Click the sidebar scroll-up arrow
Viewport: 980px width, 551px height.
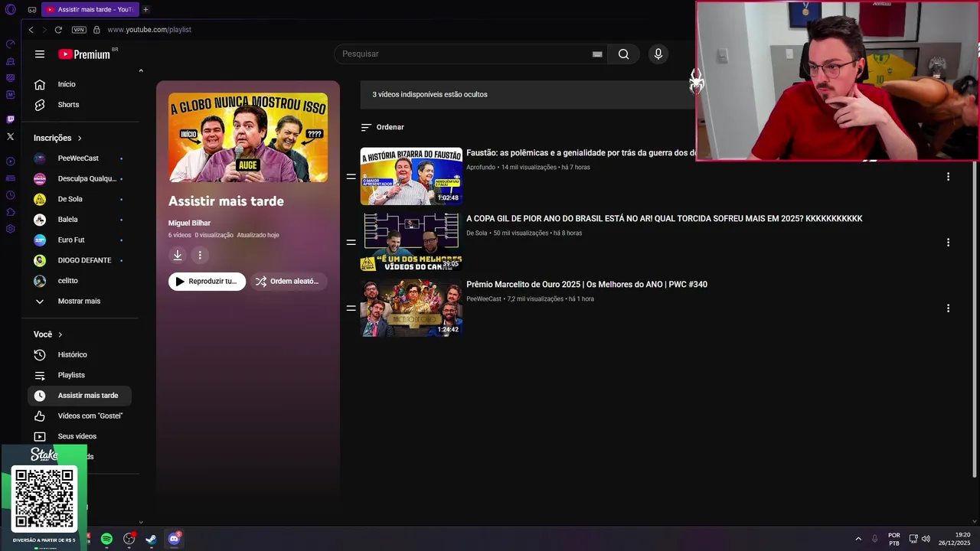point(141,70)
